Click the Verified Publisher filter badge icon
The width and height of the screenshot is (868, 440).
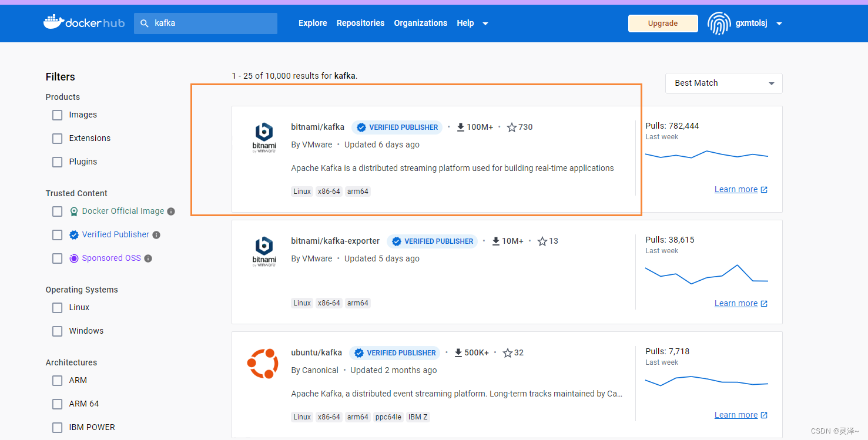click(x=74, y=235)
